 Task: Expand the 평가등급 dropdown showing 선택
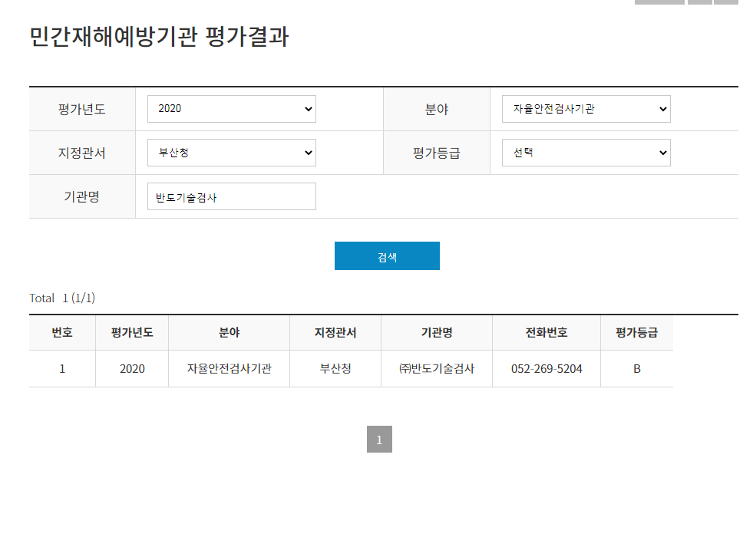point(586,153)
